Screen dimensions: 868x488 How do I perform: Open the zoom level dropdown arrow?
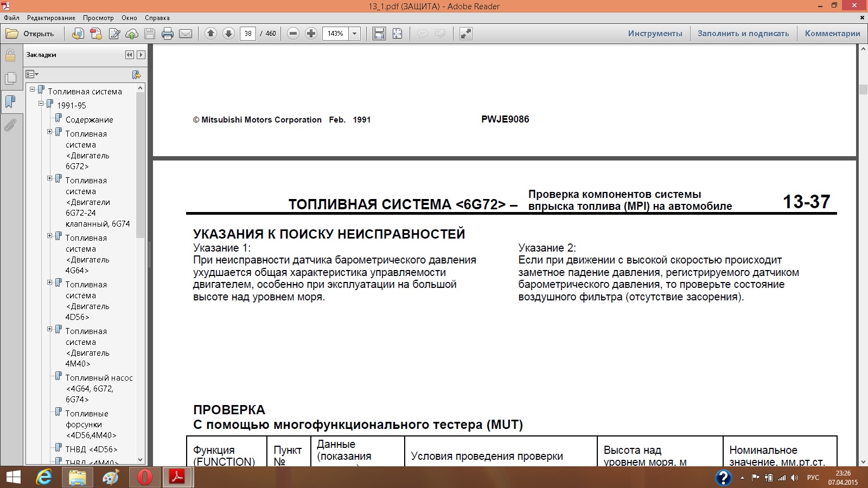[355, 34]
